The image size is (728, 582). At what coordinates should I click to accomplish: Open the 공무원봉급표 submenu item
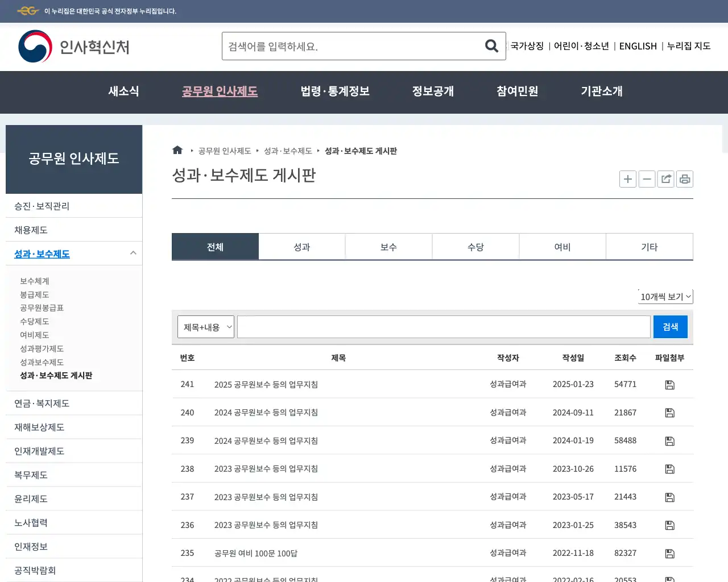(x=42, y=307)
